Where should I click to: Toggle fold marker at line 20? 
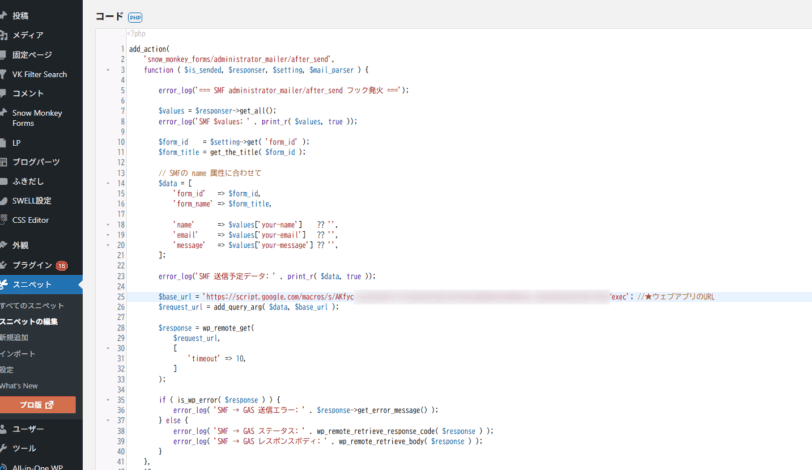pos(108,245)
